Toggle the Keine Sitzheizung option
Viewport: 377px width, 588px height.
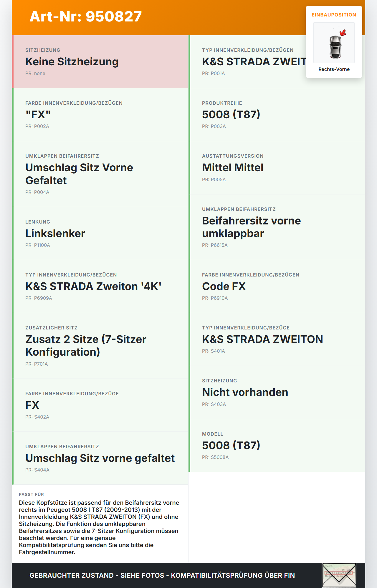[100, 61]
